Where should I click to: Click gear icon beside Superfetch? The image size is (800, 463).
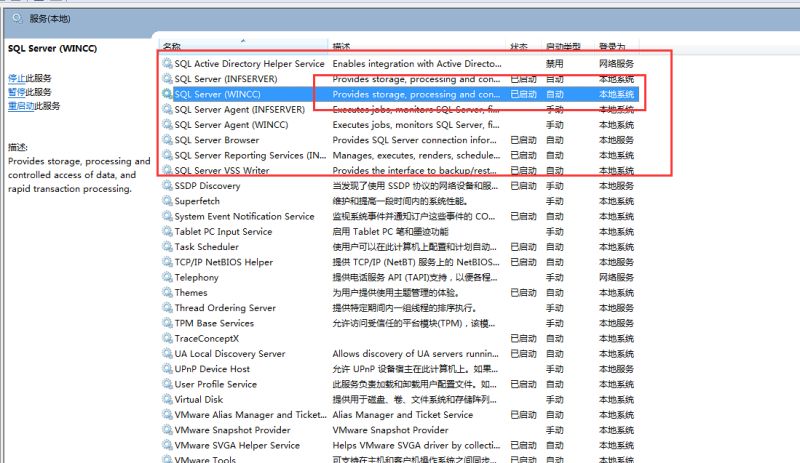coord(167,201)
